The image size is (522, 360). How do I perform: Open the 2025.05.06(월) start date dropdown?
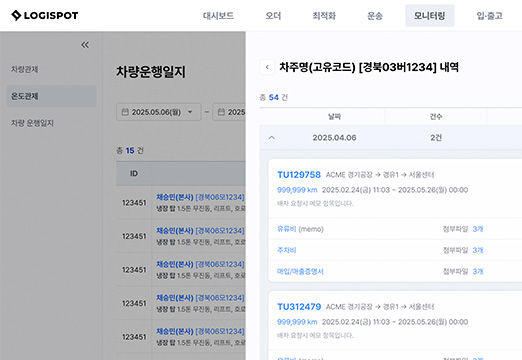(159, 112)
